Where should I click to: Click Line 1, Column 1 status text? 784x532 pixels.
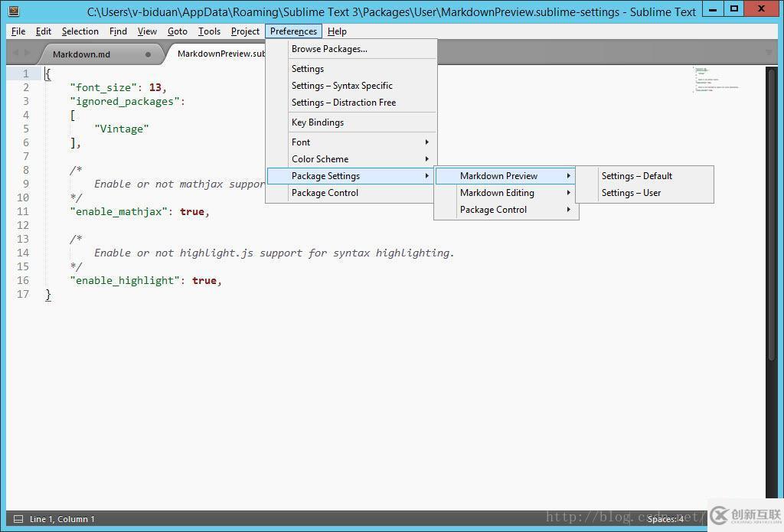pos(62,519)
